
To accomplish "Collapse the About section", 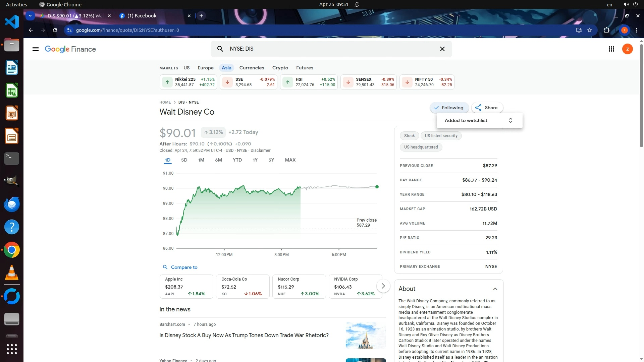I will pos(495,289).
